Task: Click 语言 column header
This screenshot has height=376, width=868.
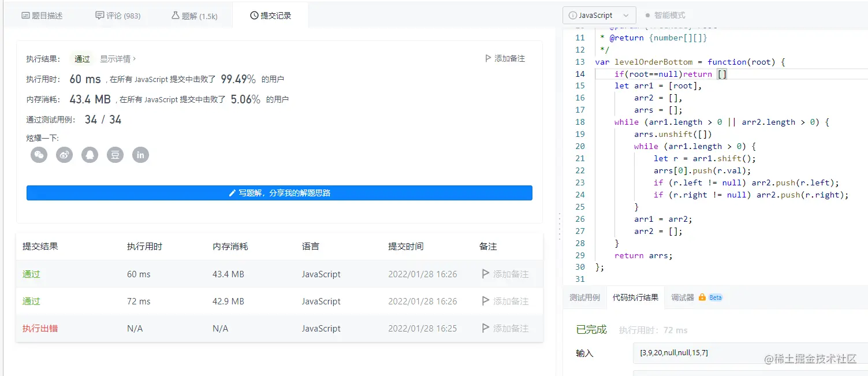Action: point(310,247)
